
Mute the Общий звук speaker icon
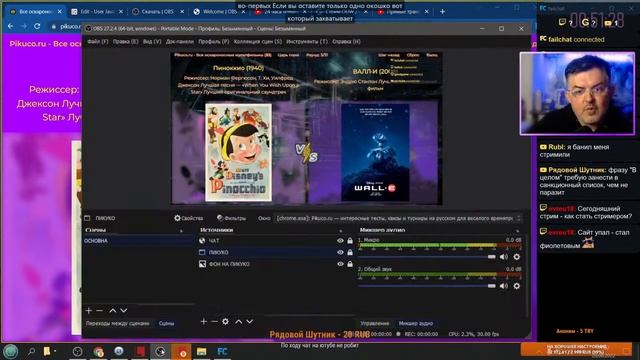pos(504,286)
